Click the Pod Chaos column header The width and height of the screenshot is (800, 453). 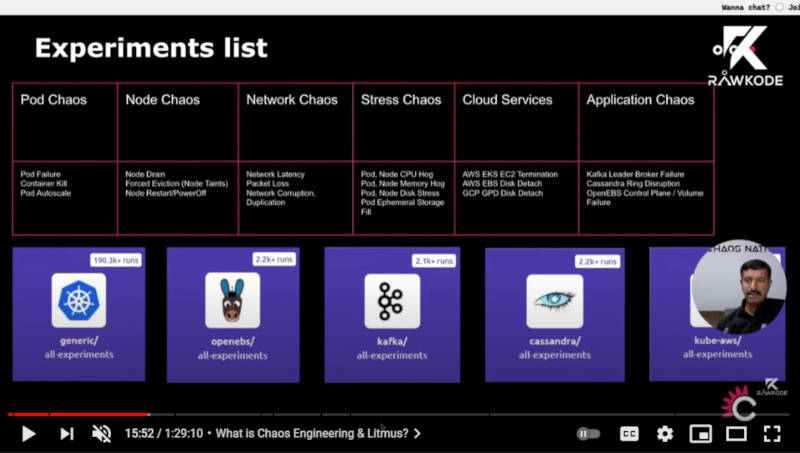coord(54,99)
